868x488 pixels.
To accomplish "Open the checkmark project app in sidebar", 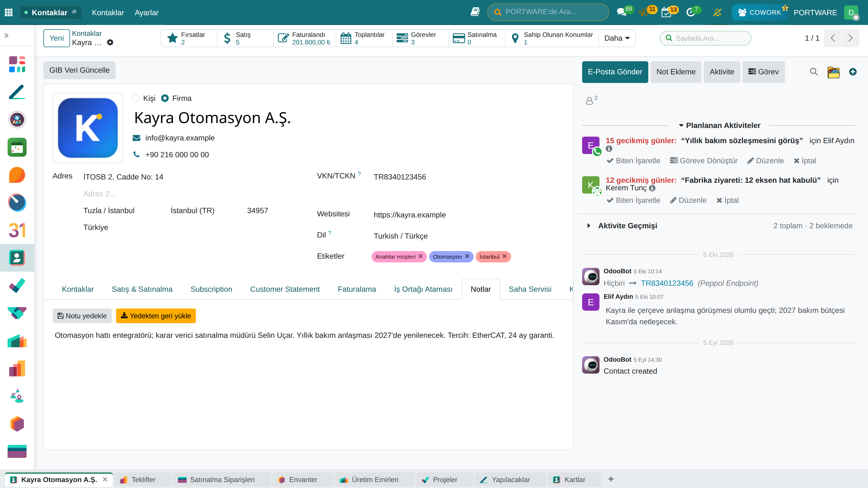I will 17,285.
